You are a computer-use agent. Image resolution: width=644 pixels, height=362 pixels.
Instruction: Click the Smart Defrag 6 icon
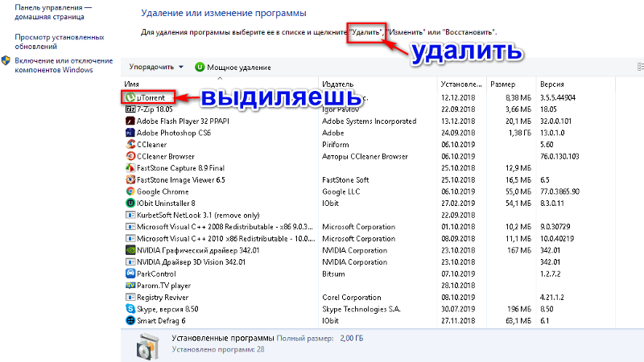click(130, 320)
